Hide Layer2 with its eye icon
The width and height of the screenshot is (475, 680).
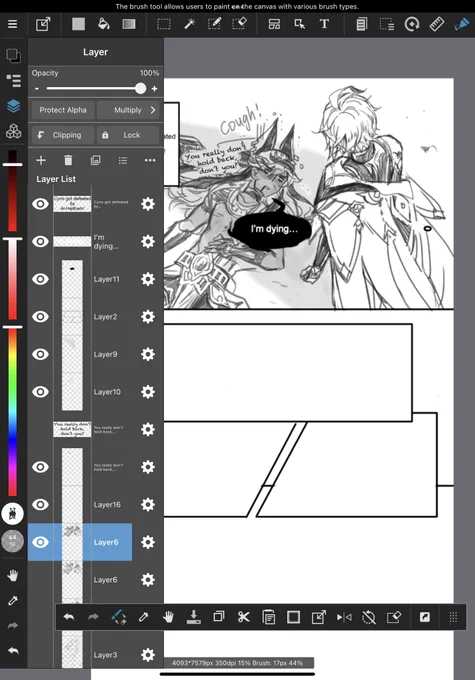[x=40, y=317]
